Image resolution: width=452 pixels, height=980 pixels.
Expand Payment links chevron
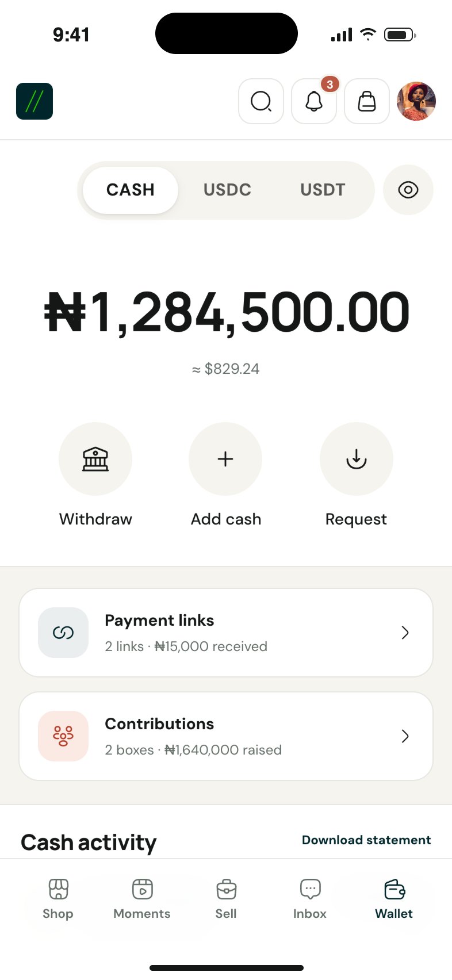(x=405, y=633)
